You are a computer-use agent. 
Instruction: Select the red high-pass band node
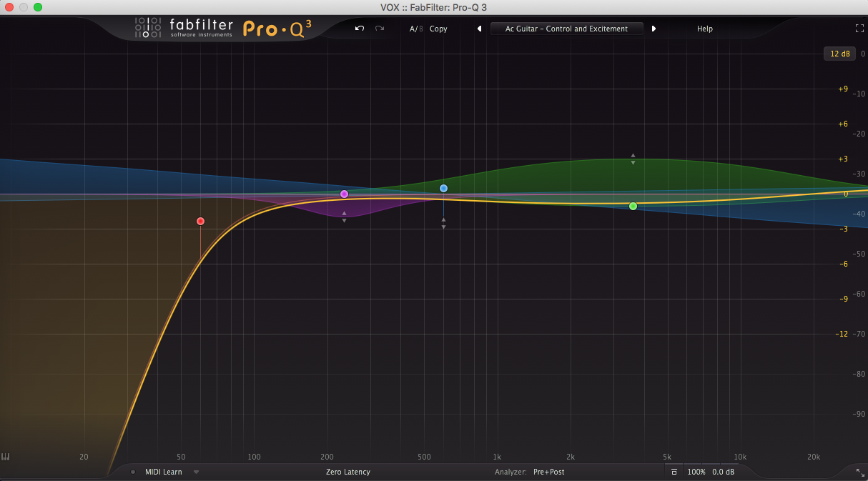(201, 222)
